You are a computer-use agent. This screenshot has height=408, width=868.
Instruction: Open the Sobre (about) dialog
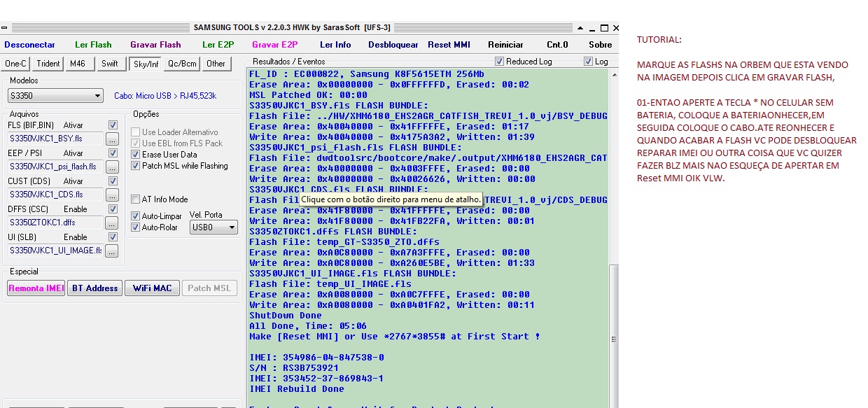pos(600,45)
